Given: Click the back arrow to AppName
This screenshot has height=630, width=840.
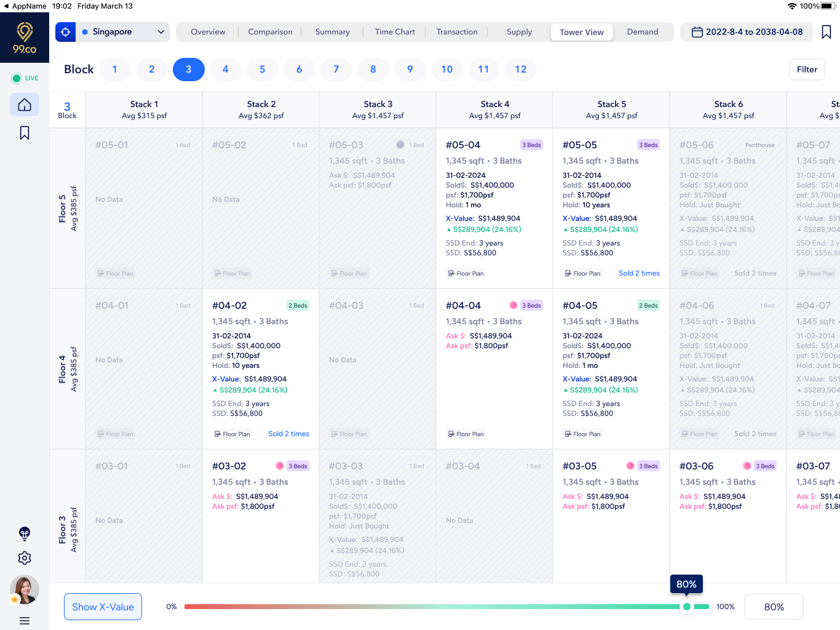Looking at the screenshot, I should click(6, 6).
